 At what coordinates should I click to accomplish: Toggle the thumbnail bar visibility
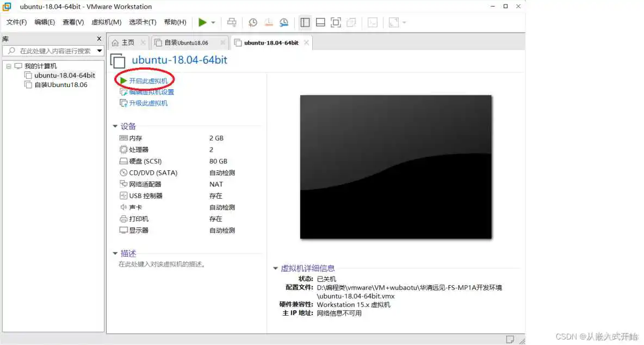point(320,22)
